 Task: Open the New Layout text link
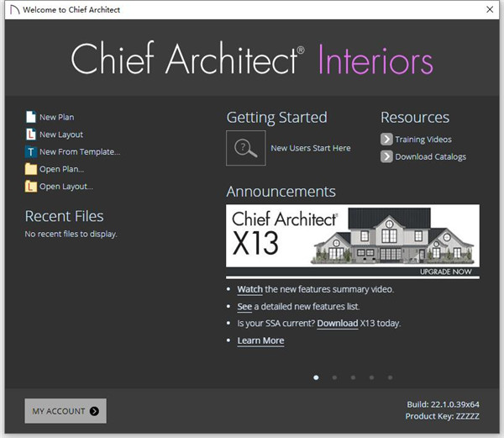point(61,135)
